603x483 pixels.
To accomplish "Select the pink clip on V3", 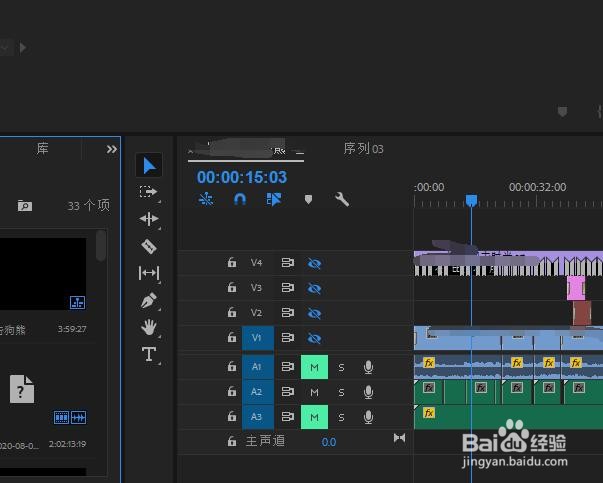I will 576,288.
